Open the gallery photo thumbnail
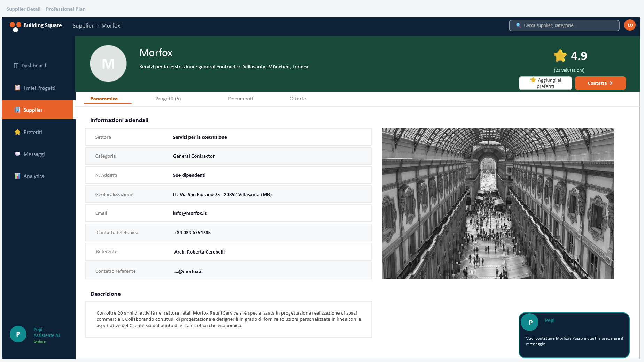 [x=498, y=204]
